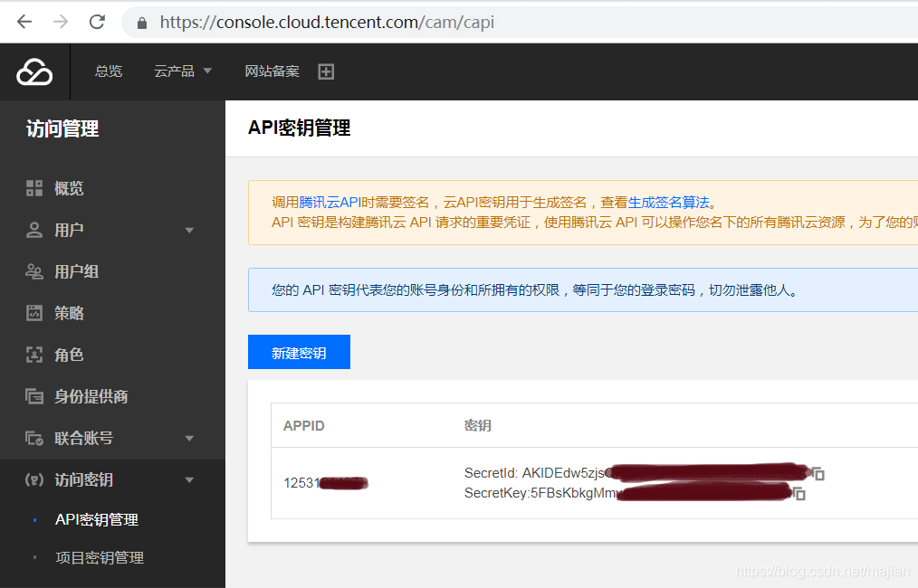918x588 pixels.
Task: Click the APPID value starting 1253
Action: 326,483
